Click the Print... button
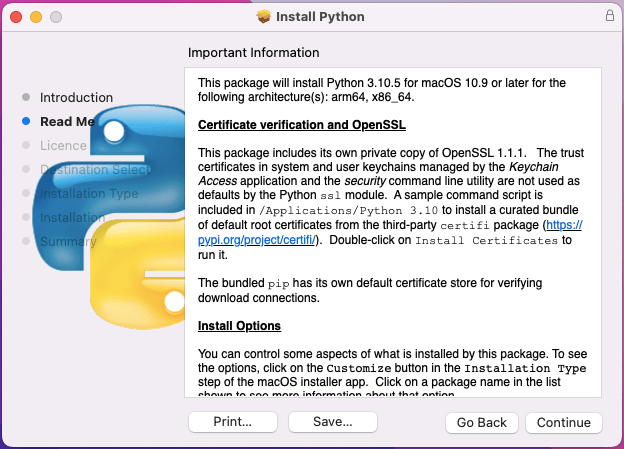 click(x=233, y=422)
